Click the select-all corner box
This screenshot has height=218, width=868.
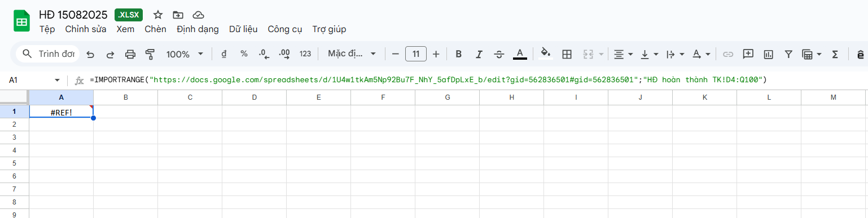[15, 97]
